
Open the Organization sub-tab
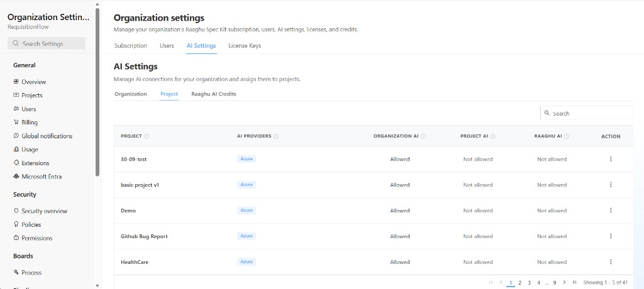131,94
